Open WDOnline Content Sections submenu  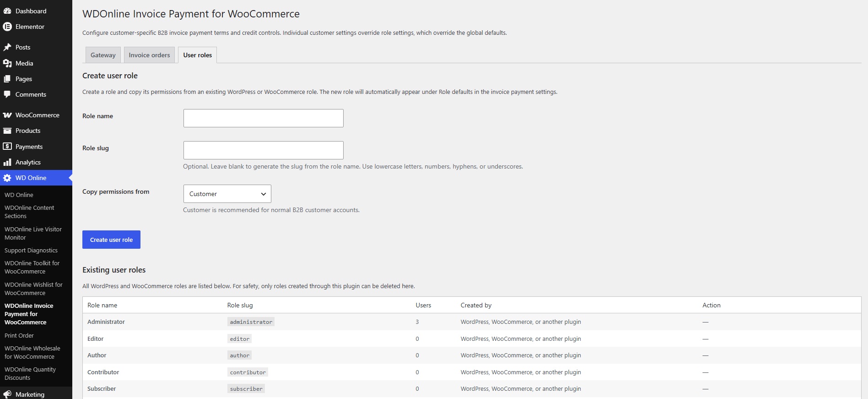click(29, 212)
